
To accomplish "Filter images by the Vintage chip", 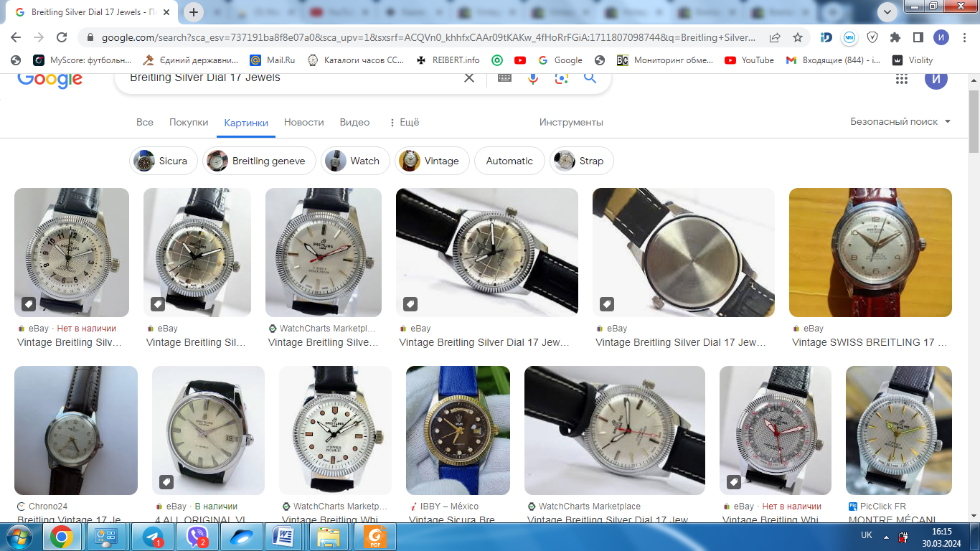I will [432, 161].
